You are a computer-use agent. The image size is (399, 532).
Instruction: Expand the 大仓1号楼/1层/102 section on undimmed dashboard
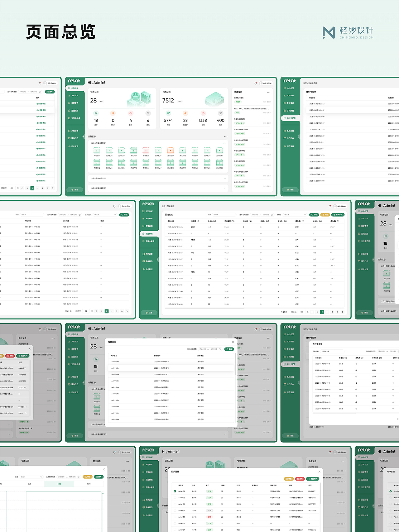(x=225, y=179)
